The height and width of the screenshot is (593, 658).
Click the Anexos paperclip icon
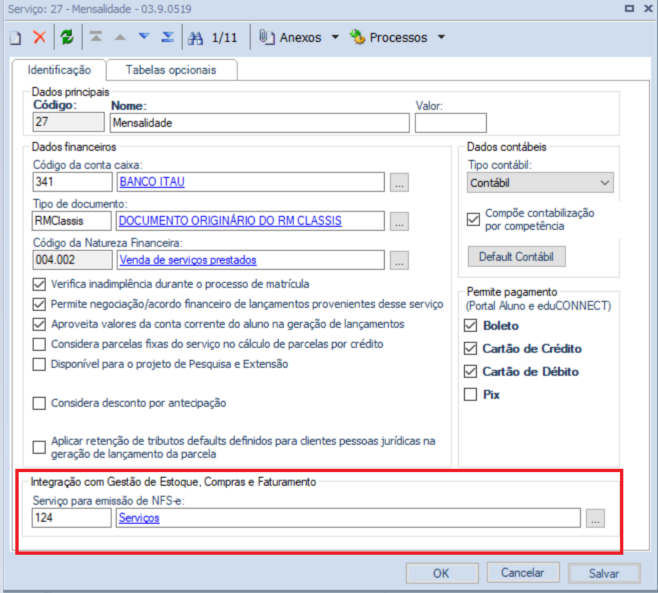click(266, 37)
